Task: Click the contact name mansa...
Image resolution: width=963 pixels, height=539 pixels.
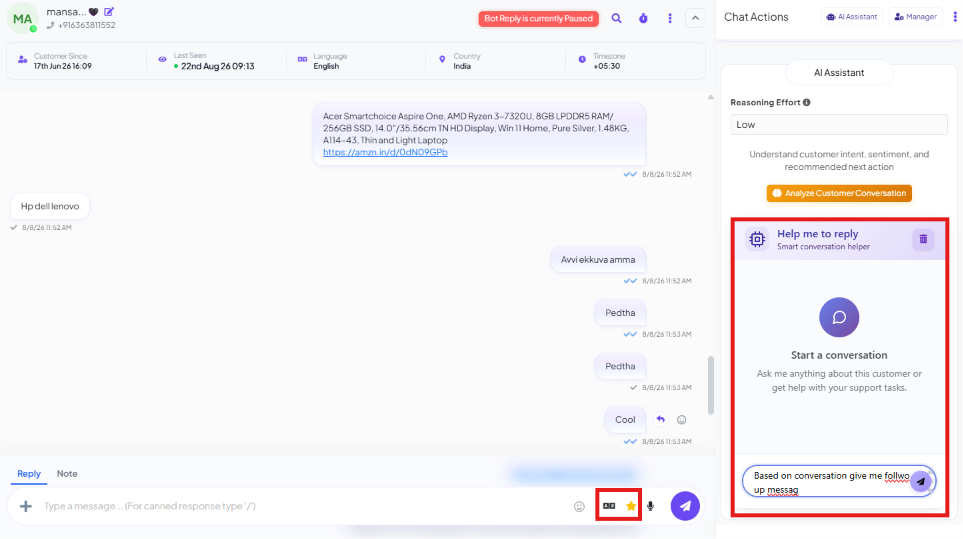Action: pos(66,12)
